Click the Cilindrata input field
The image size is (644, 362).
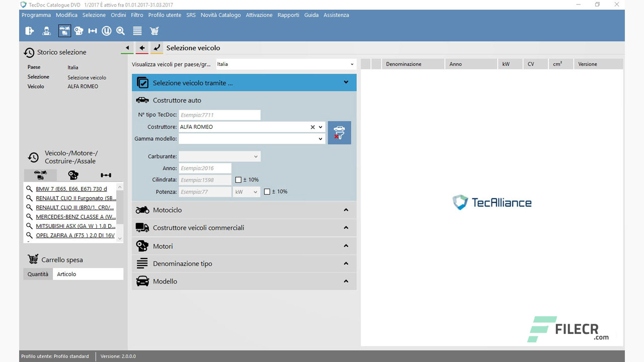(x=205, y=180)
